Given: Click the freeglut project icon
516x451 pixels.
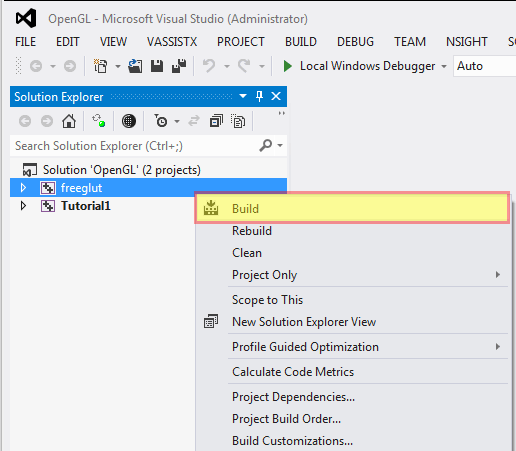Looking at the screenshot, I should click(x=48, y=188).
